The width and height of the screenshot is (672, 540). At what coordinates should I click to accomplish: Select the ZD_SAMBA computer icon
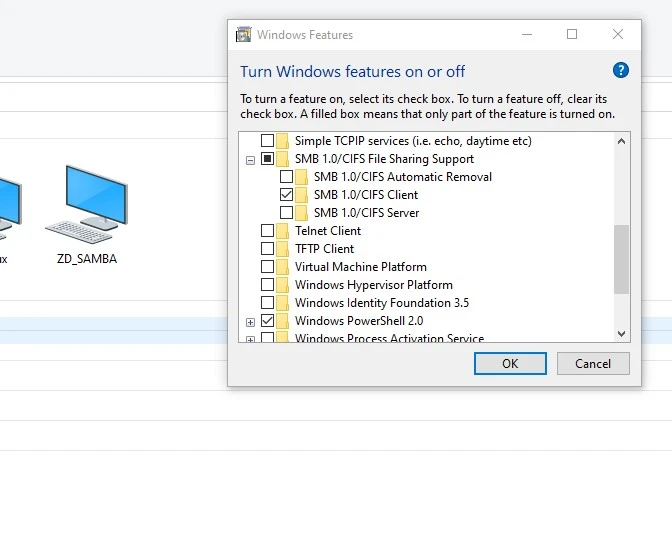[87, 204]
